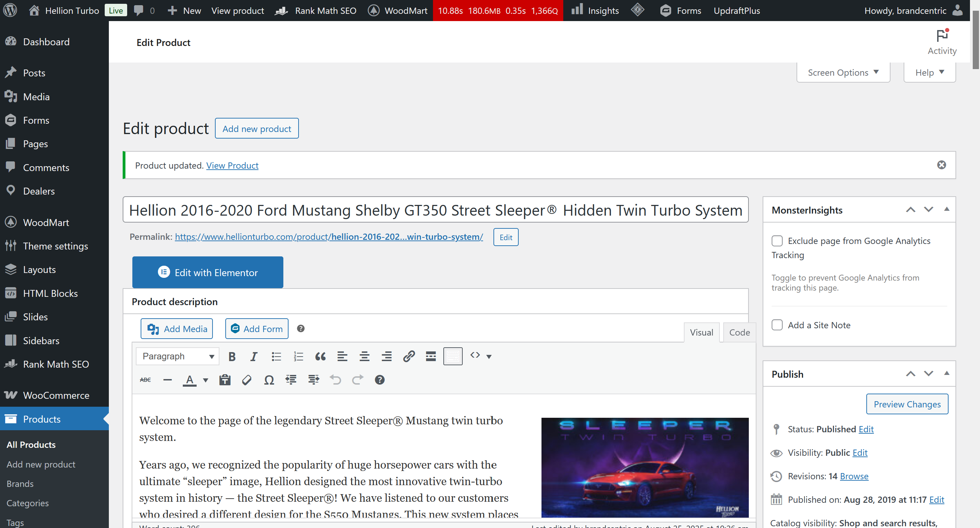
Task: Insert Read More tag
Action: pyautogui.click(x=431, y=357)
